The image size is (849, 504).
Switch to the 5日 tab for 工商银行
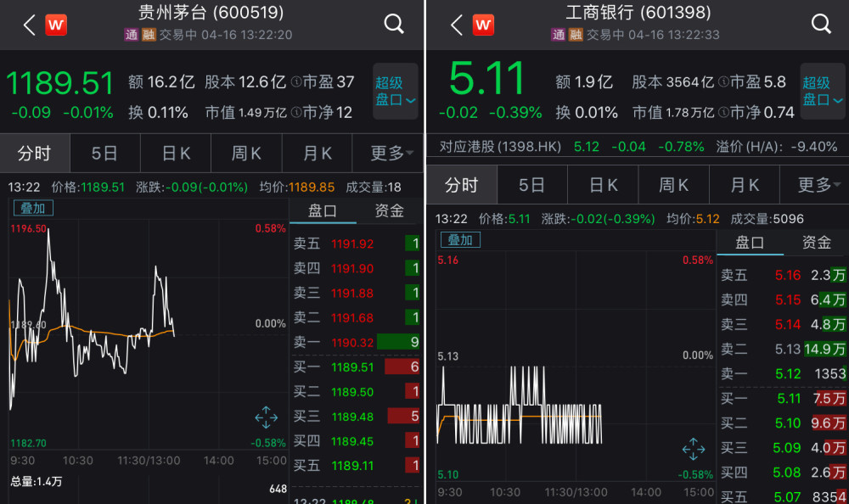pyautogui.click(x=532, y=185)
